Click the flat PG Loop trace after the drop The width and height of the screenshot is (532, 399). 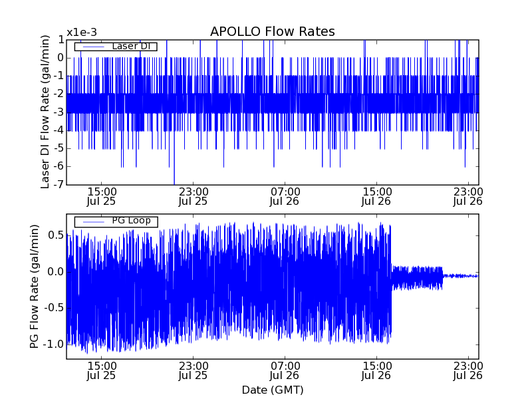coord(462,275)
